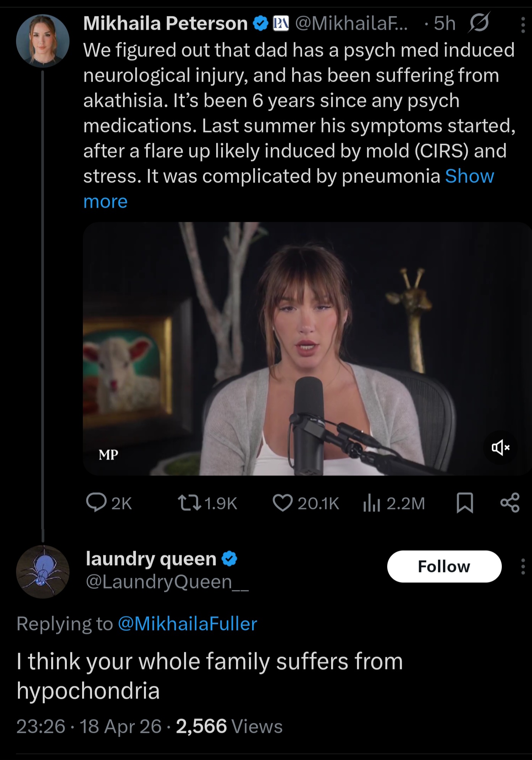
Task: Open laundry queen display name
Action: click(151, 559)
